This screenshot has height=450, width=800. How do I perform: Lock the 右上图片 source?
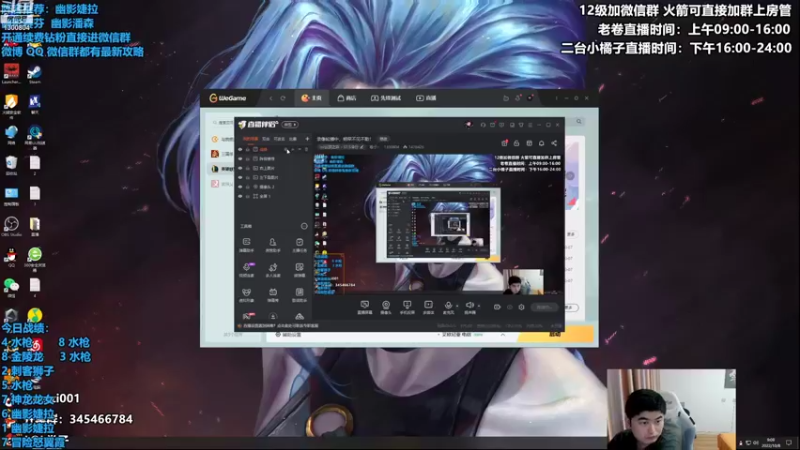tap(247, 168)
